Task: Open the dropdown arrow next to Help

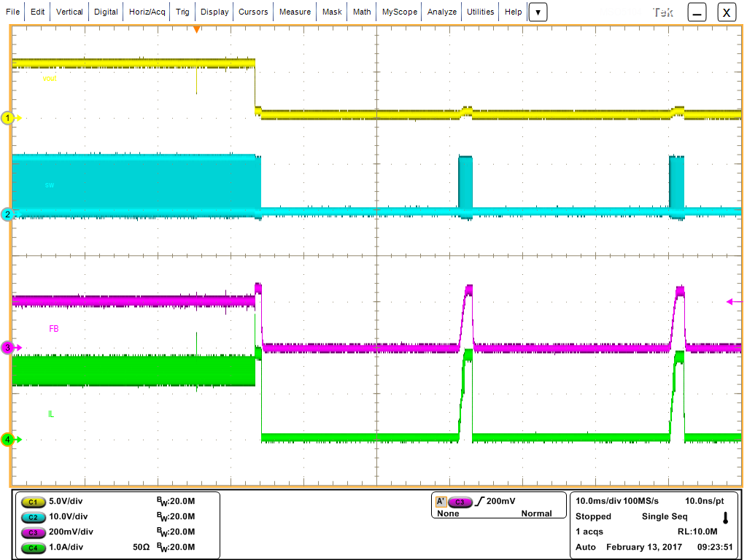Action: click(x=537, y=12)
